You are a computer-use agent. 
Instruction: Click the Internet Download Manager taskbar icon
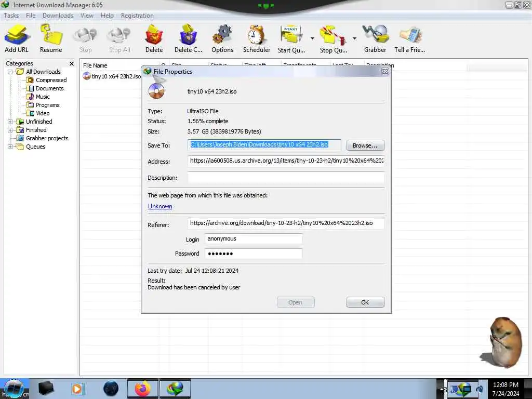(x=175, y=389)
